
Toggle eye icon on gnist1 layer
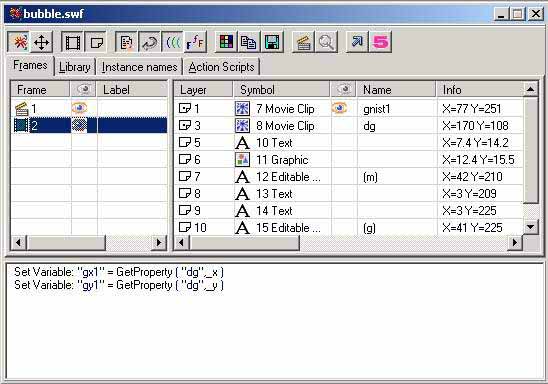[339, 108]
